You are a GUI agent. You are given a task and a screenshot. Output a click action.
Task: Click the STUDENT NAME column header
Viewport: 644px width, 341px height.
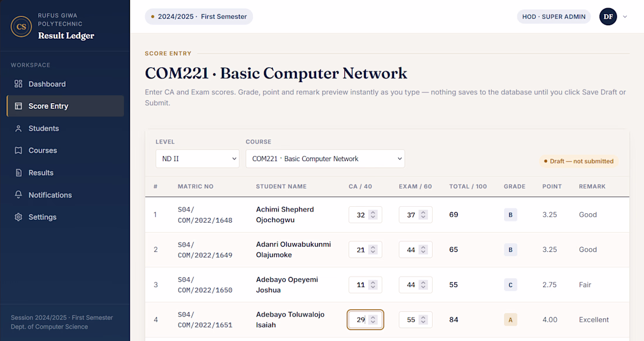[282, 186]
